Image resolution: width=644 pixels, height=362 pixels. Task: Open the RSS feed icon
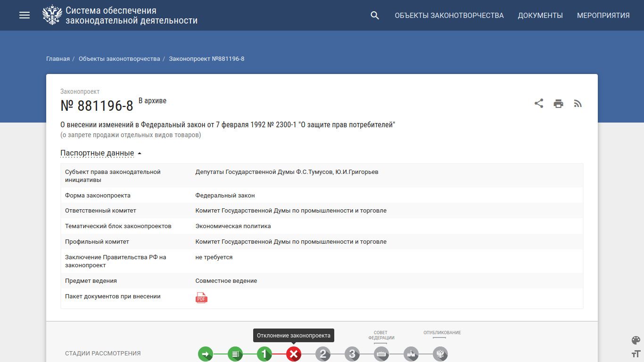[x=578, y=104]
